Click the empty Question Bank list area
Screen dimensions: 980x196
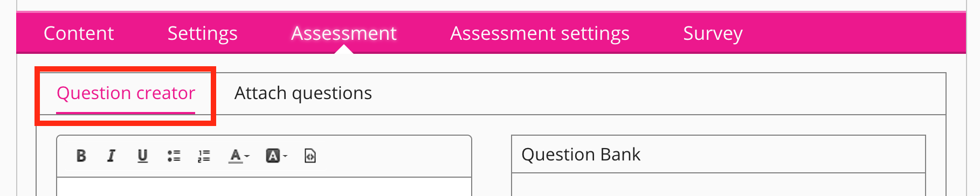[x=719, y=185]
